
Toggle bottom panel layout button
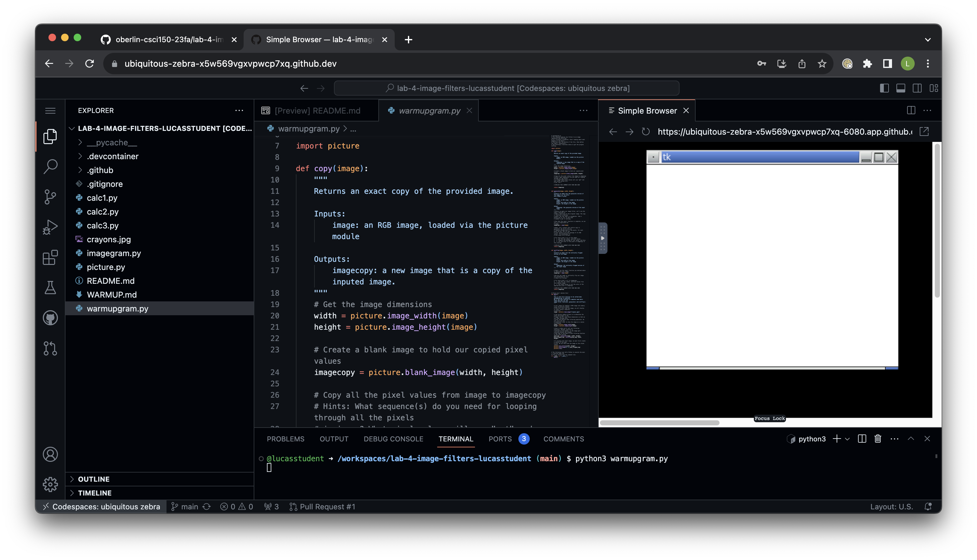[x=901, y=88]
